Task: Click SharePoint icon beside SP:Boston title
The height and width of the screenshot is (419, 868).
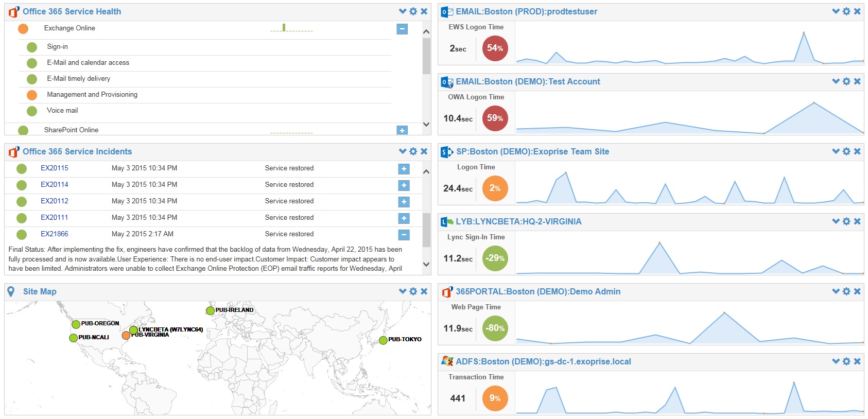Action: [x=447, y=152]
